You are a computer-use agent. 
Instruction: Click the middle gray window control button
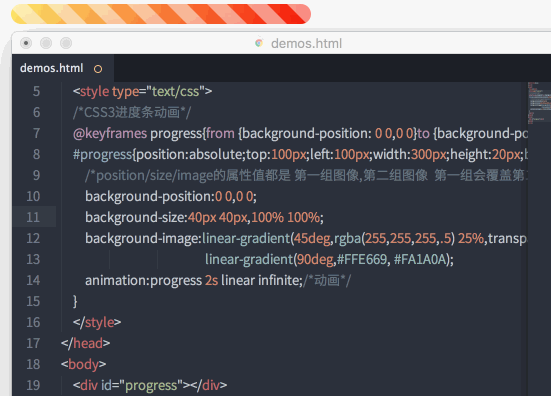click(46, 43)
